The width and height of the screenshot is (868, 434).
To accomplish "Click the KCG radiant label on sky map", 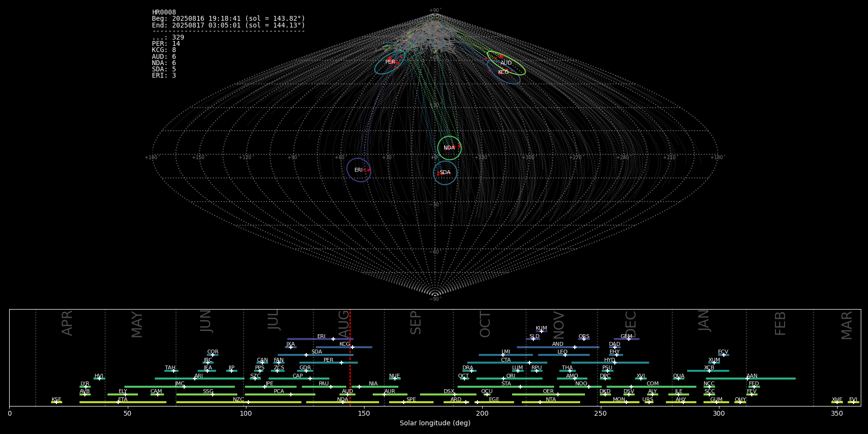I will (503, 72).
